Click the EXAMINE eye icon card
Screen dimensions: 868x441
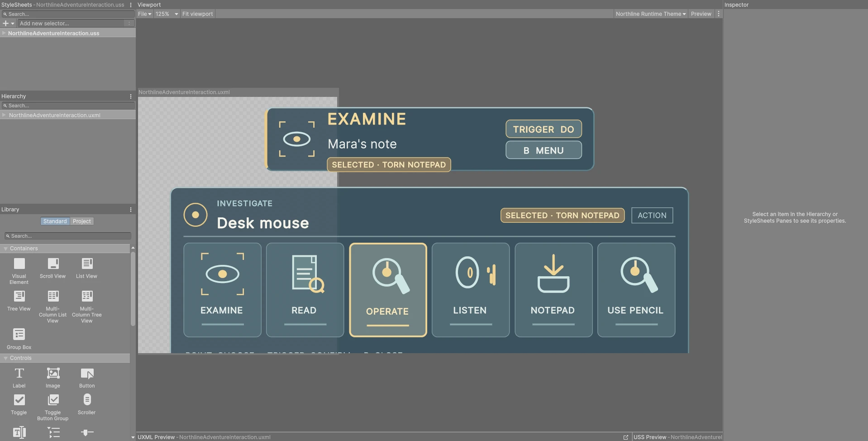tap(222, 290)
